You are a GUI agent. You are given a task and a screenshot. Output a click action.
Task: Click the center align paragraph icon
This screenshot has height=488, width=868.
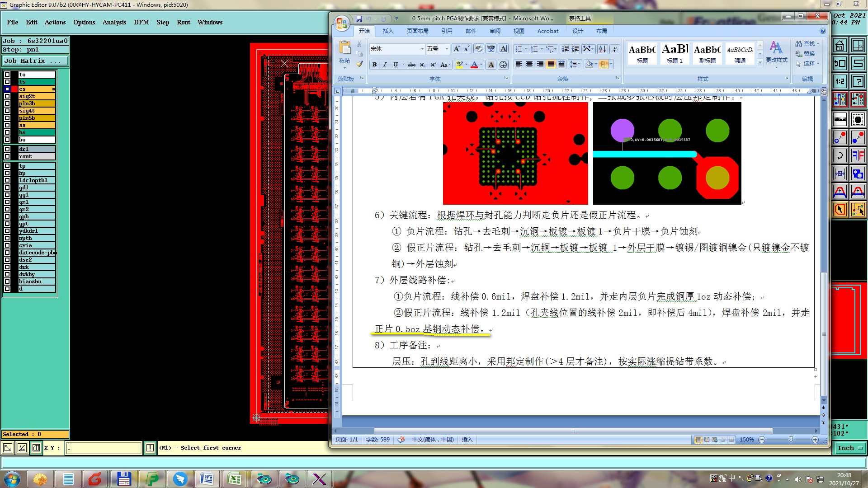[529, 64]
